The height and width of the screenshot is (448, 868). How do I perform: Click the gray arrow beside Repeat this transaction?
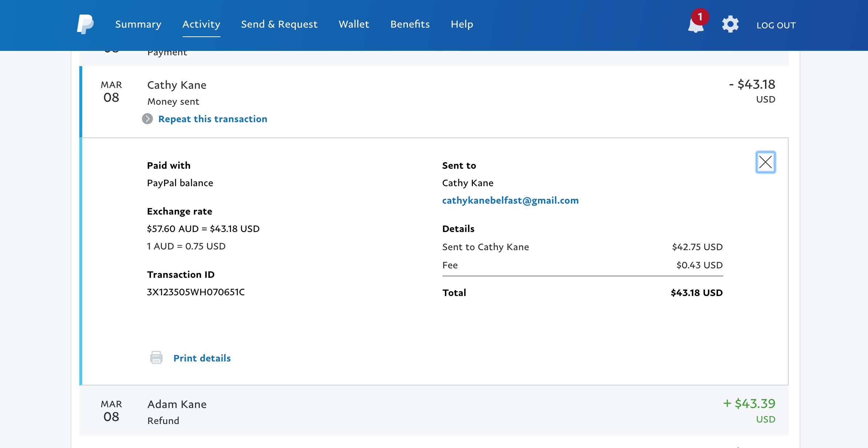[x=147, y=119]
